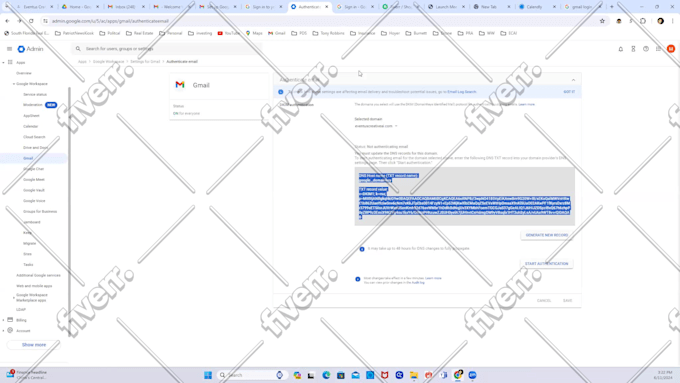
Task: Click Start Authentication button
Action: (x=546, y=264)
